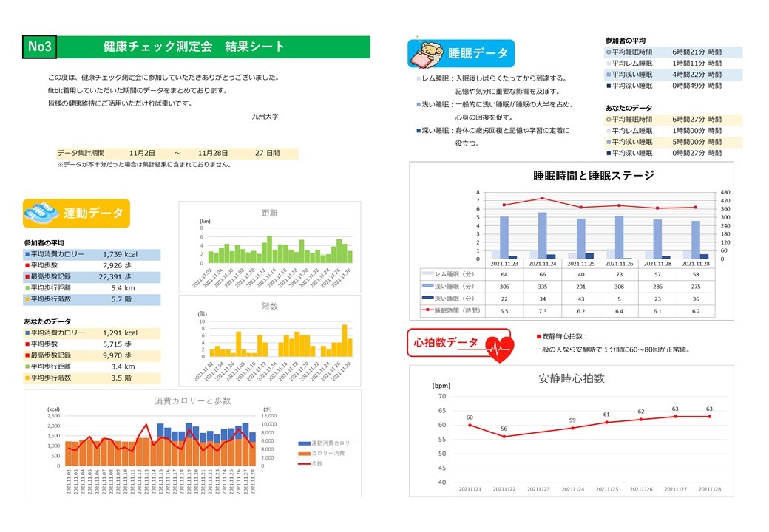The width and height of the screenshot is (769, 532).
Task: Click the 階数 chart title
Action: pyautogui.click(x=271, y=305)
